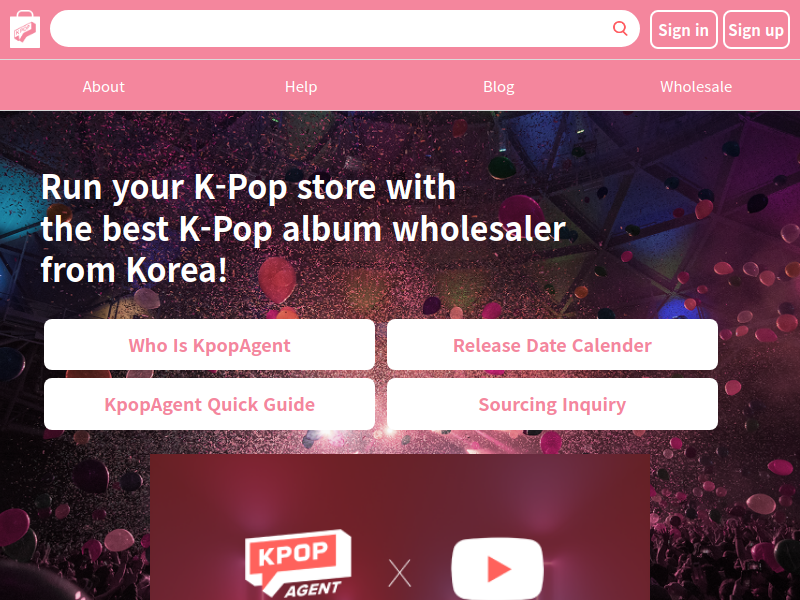Open the About menu item
Image resolution: width=800 pixels, height=600 pixels.
[104, 87]
